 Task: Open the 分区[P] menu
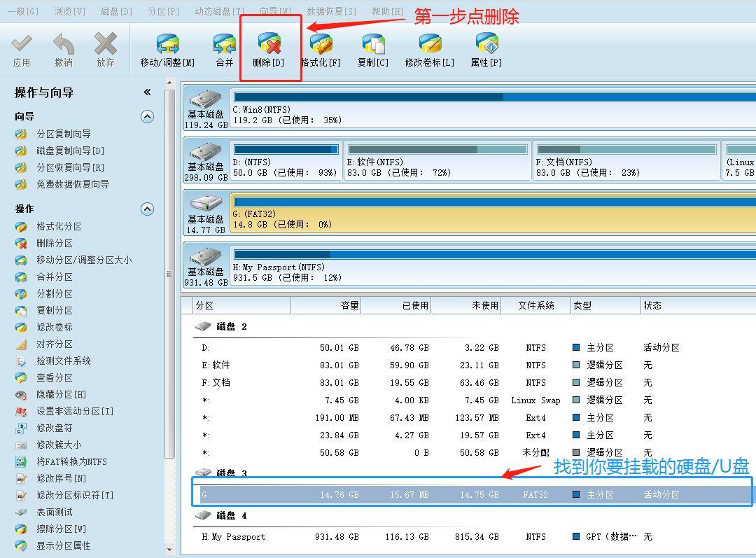(163, 11)
